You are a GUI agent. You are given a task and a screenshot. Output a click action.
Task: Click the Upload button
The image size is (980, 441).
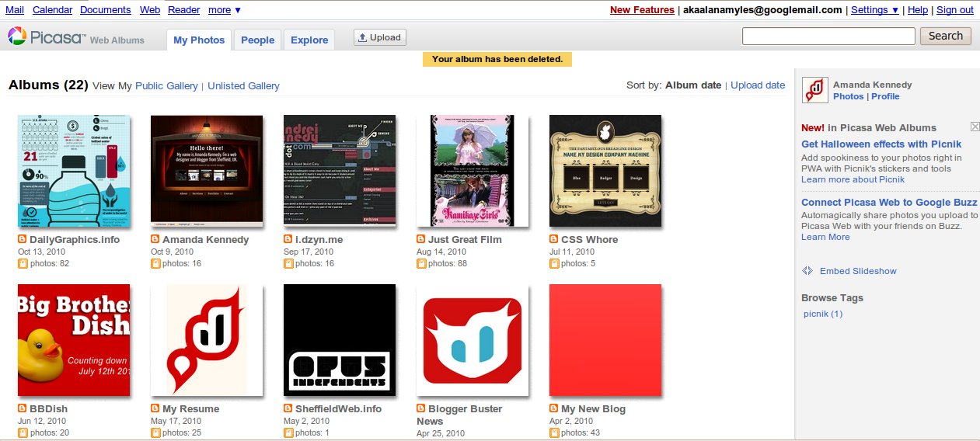coord(379,37)
